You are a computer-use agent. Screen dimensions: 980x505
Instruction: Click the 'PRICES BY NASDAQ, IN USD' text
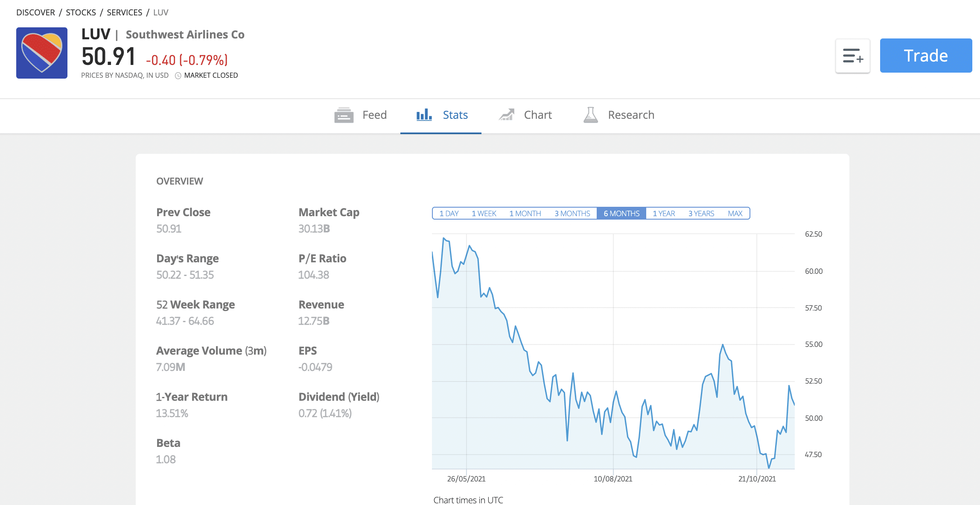point(125,76)
